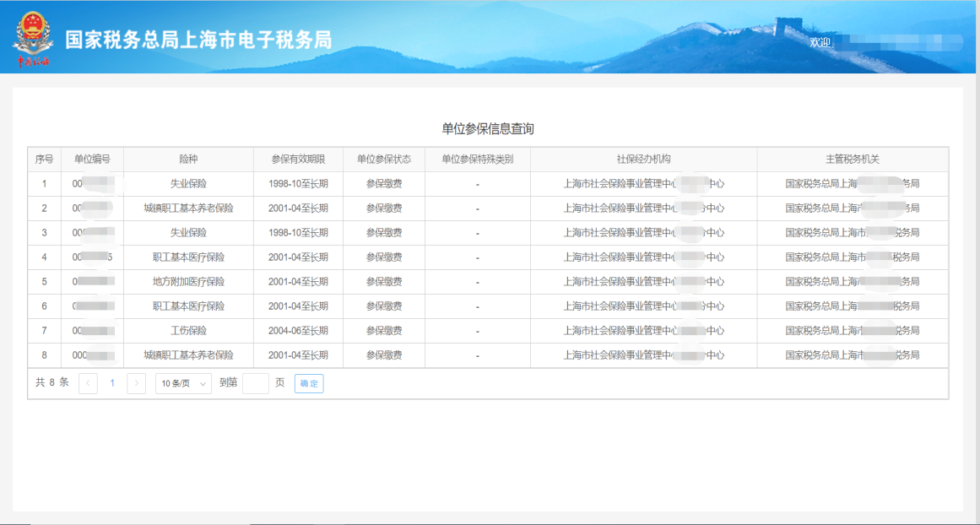Click the 险种 column header

pos(188,160)
